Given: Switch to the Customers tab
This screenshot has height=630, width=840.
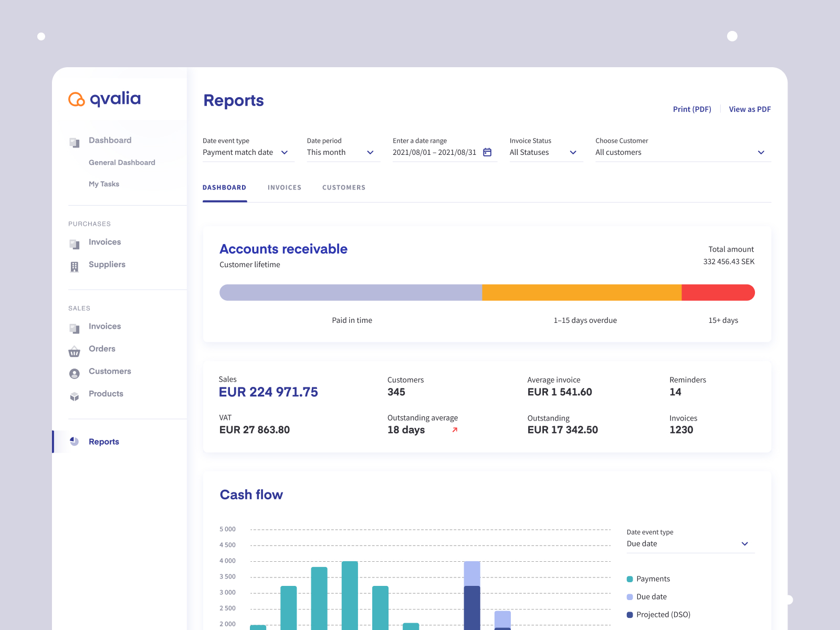Looking at the screenshot, I should pyautogui.click(x=343, y=187).
